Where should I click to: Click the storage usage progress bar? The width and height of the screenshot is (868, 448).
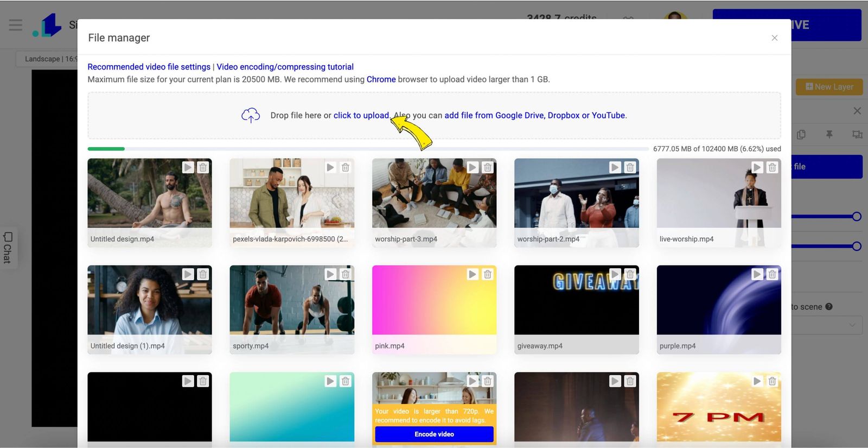(x=368, y=149)
